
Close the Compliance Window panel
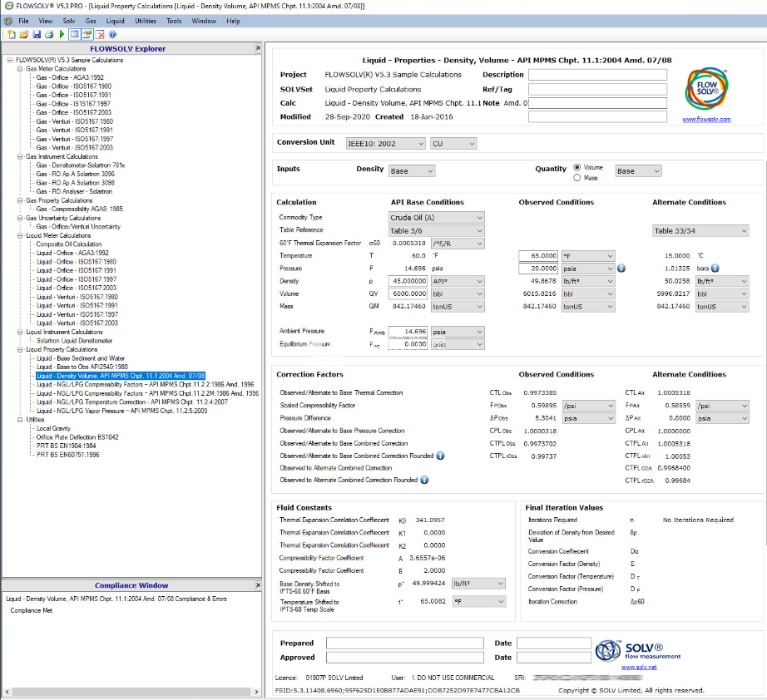tap(258, 585)
